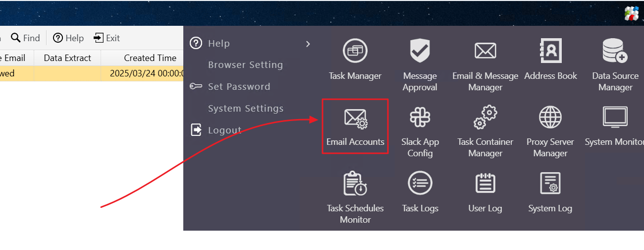Screen dimensions: 644x250
Task: Select Set Password menu item
Action: pyautogui.click(x=239, y=87)
